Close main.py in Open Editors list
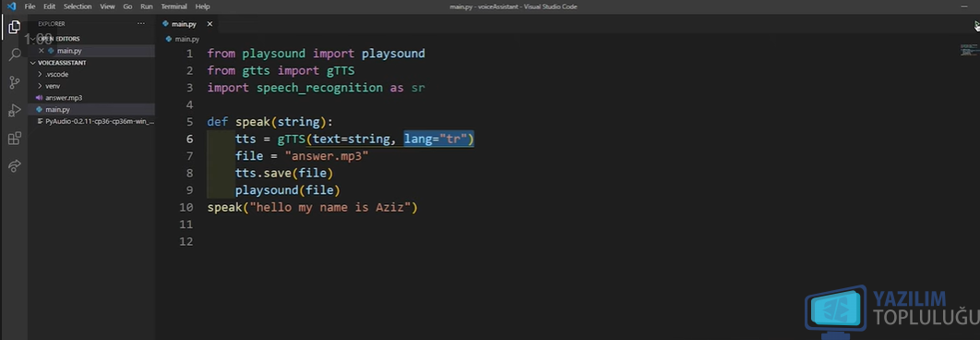This screenshot has height=340, width=980. pyautogui.click(x=42, y=51)
